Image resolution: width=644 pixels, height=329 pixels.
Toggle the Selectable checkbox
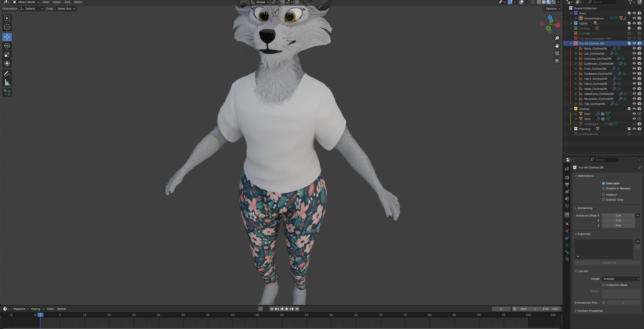click(603, 183)
